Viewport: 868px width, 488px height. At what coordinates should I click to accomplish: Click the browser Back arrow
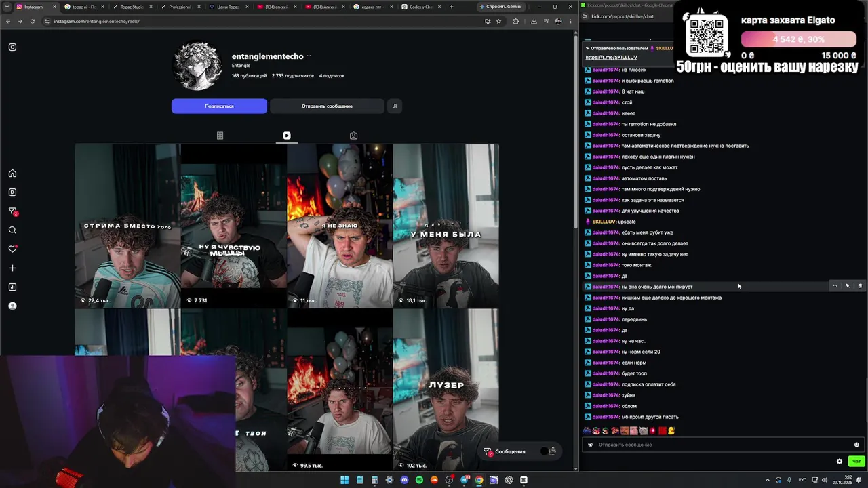[x=8, y=21]
